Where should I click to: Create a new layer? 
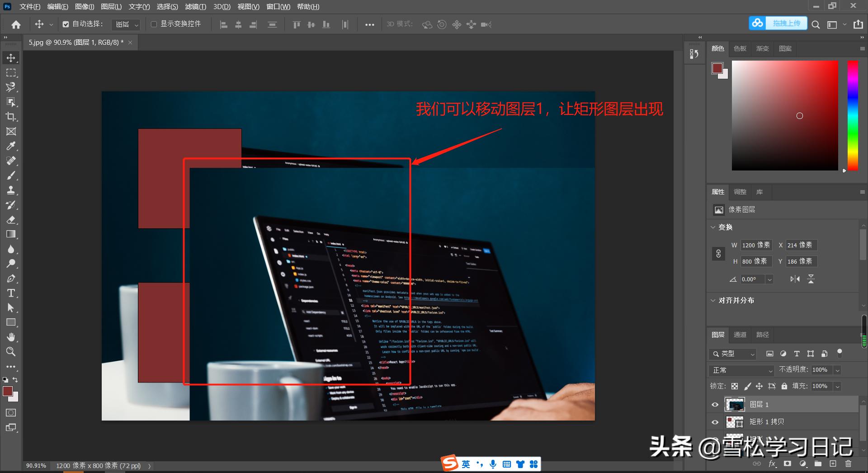832,464
